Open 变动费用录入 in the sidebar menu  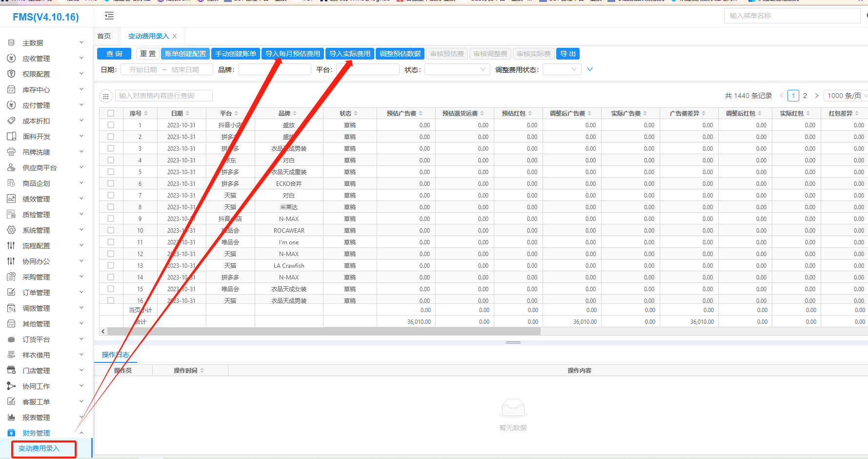[39, 449]
